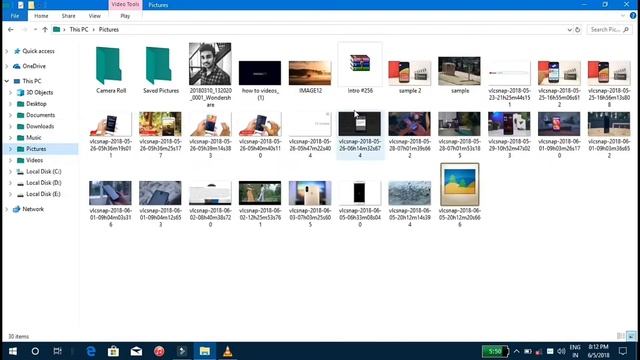Screen dimensions: 640x360
Task: Click the Video Tools contextual tab
Action: pos(125,4)
